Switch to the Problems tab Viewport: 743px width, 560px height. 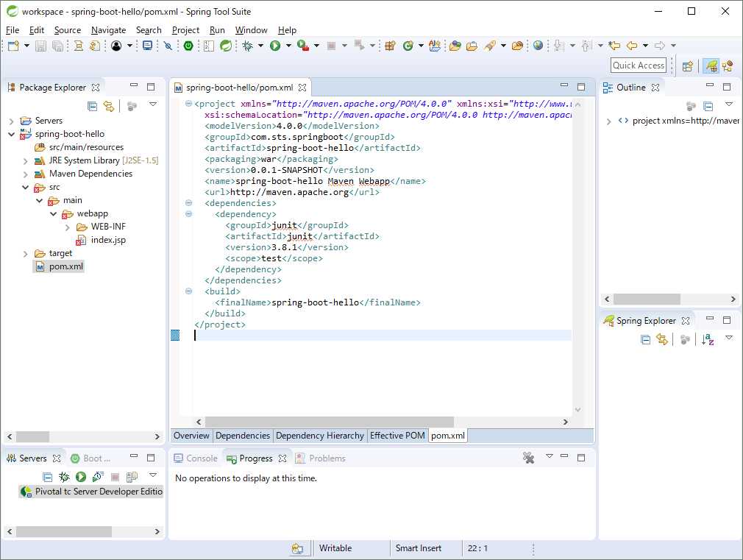(x=320, y=458)
